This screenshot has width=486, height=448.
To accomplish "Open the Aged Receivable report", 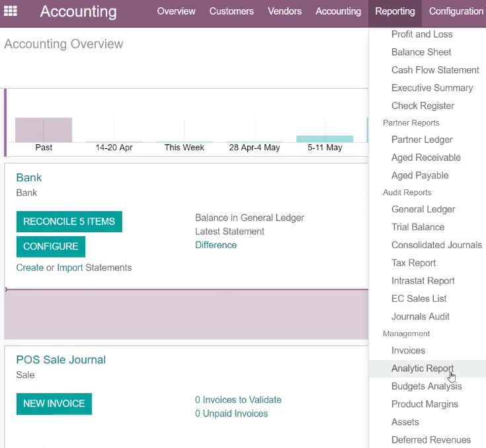I will pos(426,157).
